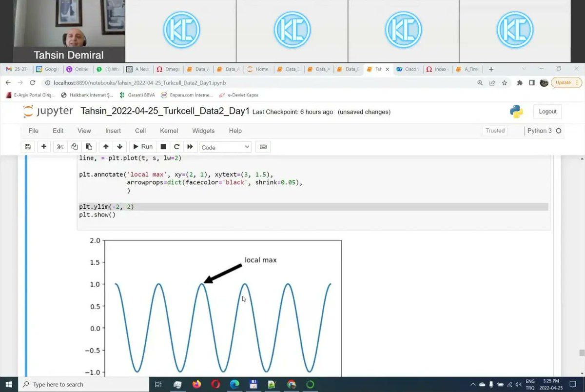Click the plt.ylim(-2, 2) code line
Screen dimensions: 585x392
pos(106,207)
